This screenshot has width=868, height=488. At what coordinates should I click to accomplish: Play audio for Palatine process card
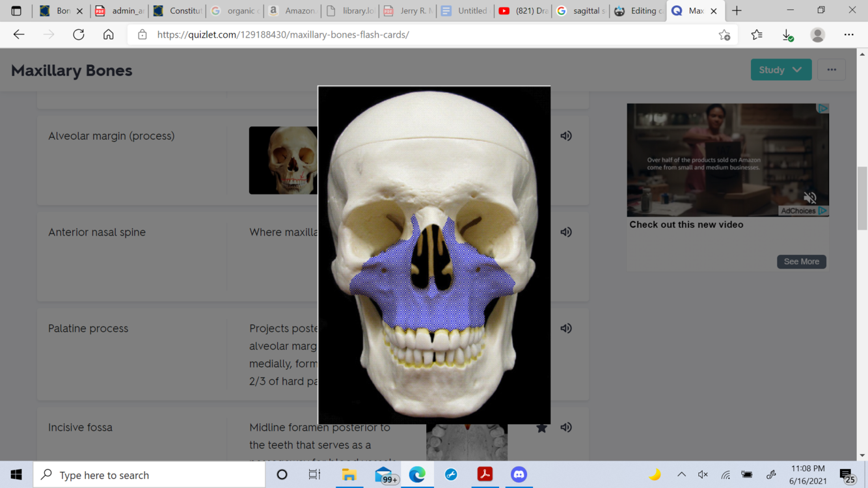566,329
